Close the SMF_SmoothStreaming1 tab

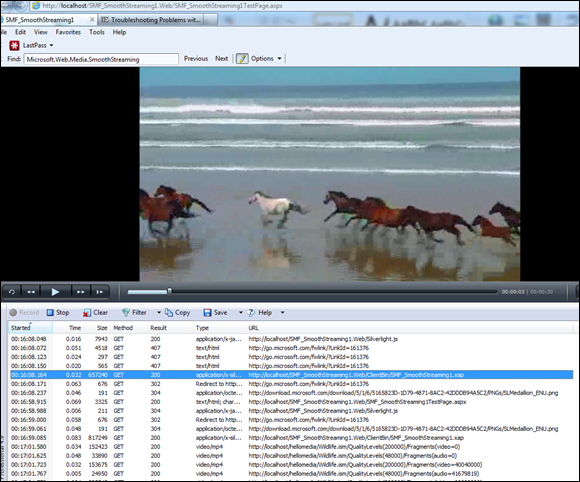tap(92, 20)
